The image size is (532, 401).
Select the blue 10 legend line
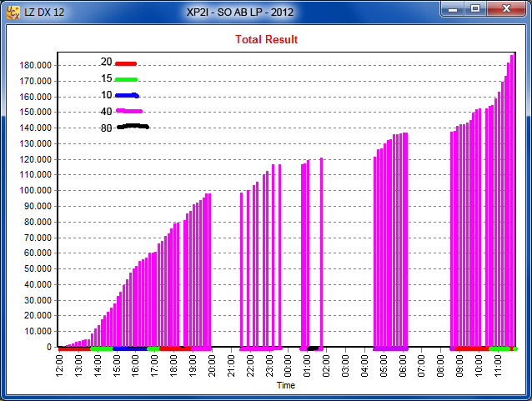pos(127,95)
